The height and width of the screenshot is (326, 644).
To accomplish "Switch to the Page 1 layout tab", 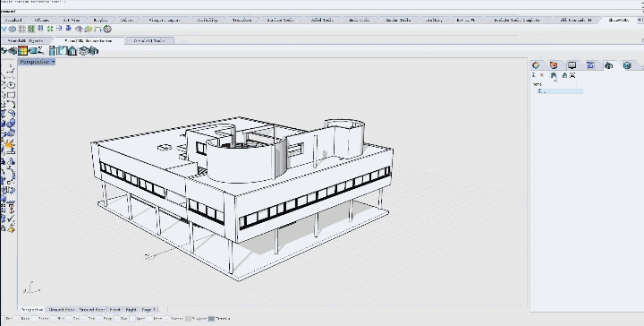I will click(x=148, y=309).
